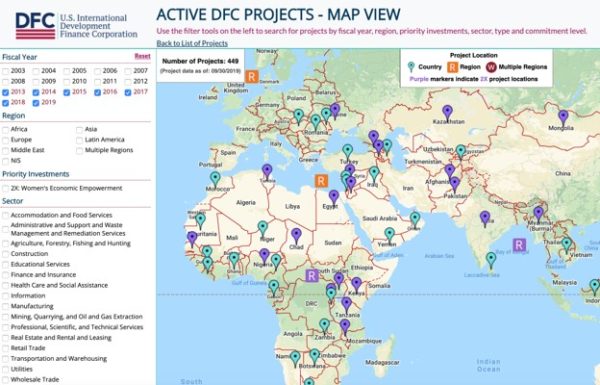Open the orange R region marker near Denmark
The image size is (600, 385).
(252, 77)
